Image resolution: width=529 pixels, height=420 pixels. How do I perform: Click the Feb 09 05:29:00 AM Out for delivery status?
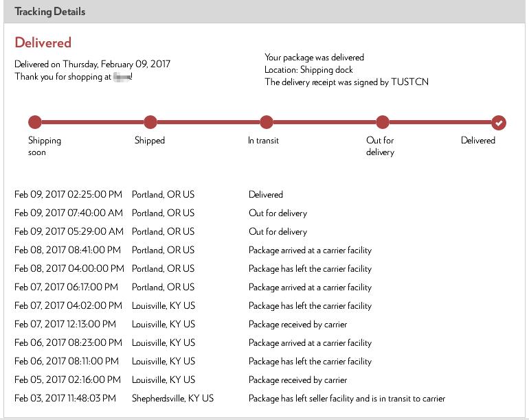pyautogui.click(x=278, y=232)
